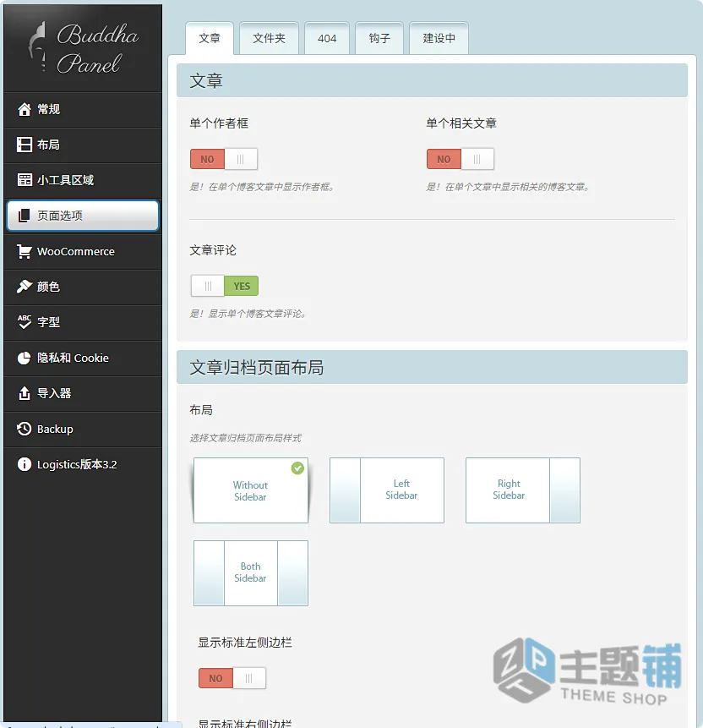Open the 常规 settings section

pos(83,110)
